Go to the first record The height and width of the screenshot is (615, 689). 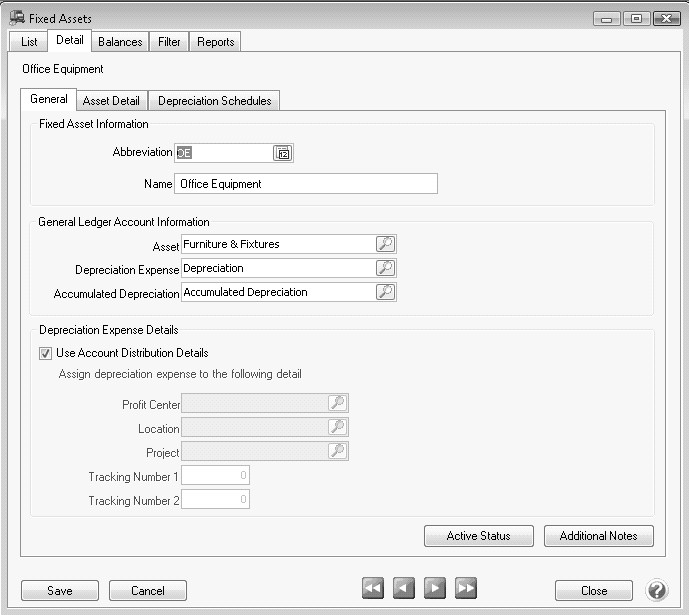coord(373,589)
